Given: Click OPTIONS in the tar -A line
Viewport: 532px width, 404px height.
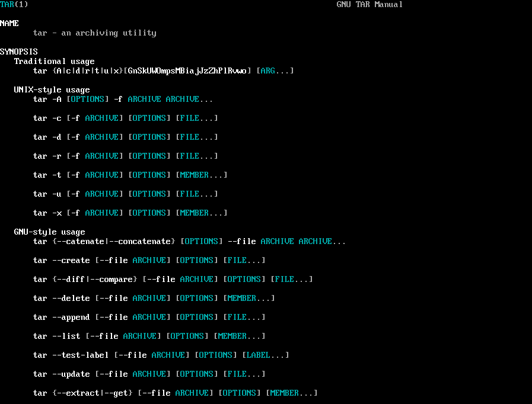Looking at the screenshot, I should pyautogui.click(x=88, y=100).
